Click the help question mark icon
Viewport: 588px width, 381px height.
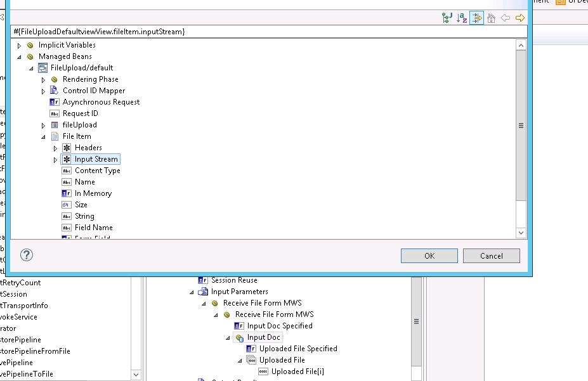(27, 255)
